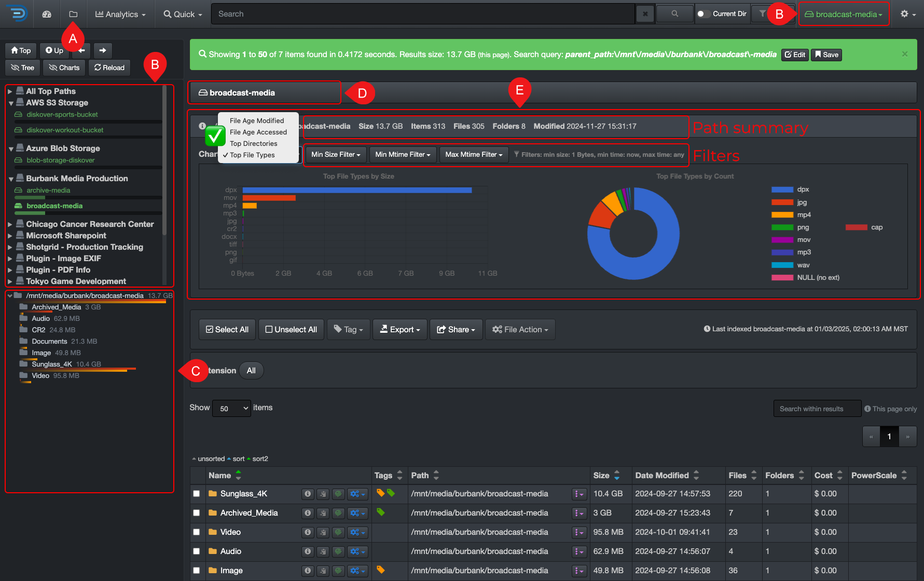This screenshot has height=581, width=924.
Task: Select File Age Modified from chart menu
Action: (257, 120)
